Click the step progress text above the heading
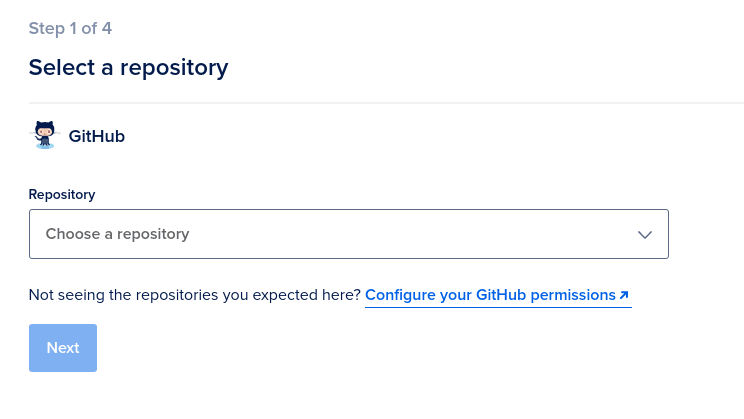Image resolution: width=744 pixels, height=419 pixels. (x=70, y=28)
